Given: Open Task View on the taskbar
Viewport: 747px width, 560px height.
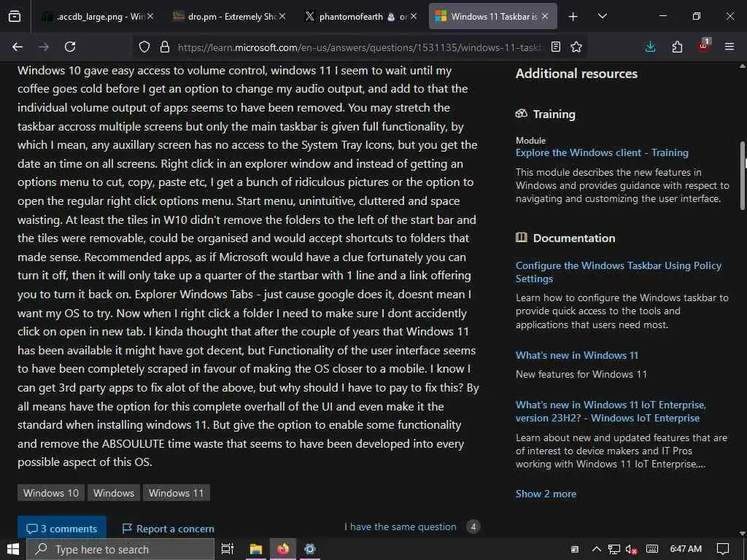Looking at the screenshot, I should coord(228,549).
